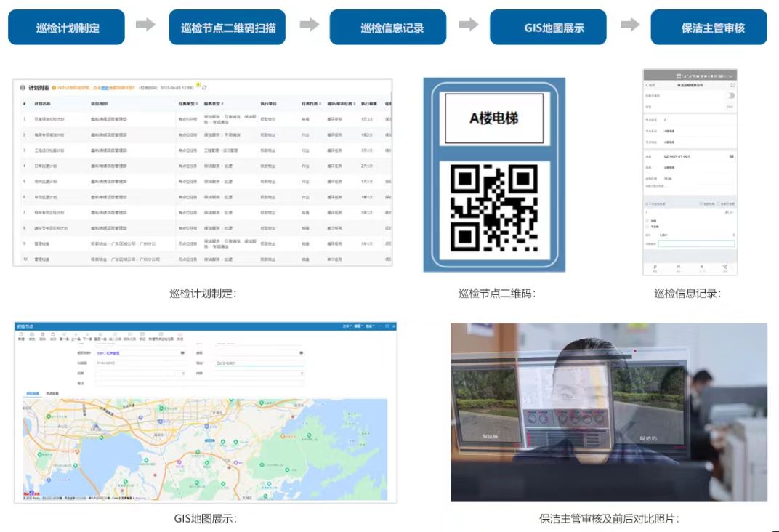Select the 巡检信息记录 step box
779x532 pixels.
[388, 28]
